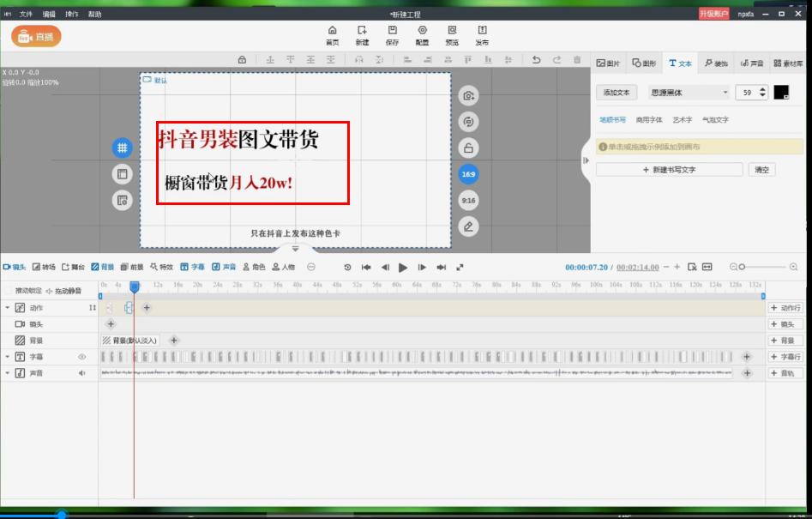The image size is (812, 519).
Task: Click the 新建书写文字 button
Action: pyautogui.click(x=669, y=170)
